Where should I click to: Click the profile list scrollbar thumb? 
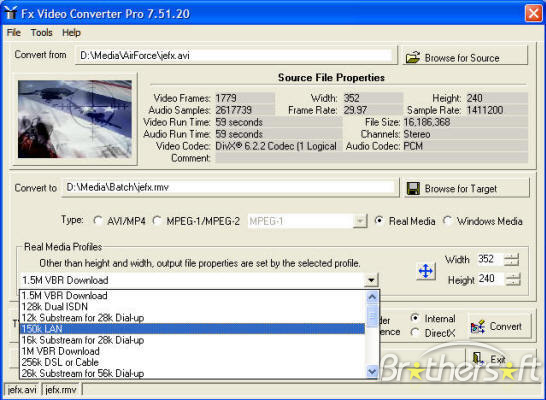pyautogui.click(x=372, y=315)
